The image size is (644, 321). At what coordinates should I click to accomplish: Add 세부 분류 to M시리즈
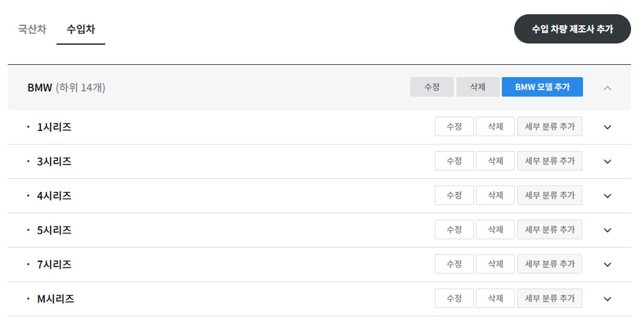[x=550, y=298]
